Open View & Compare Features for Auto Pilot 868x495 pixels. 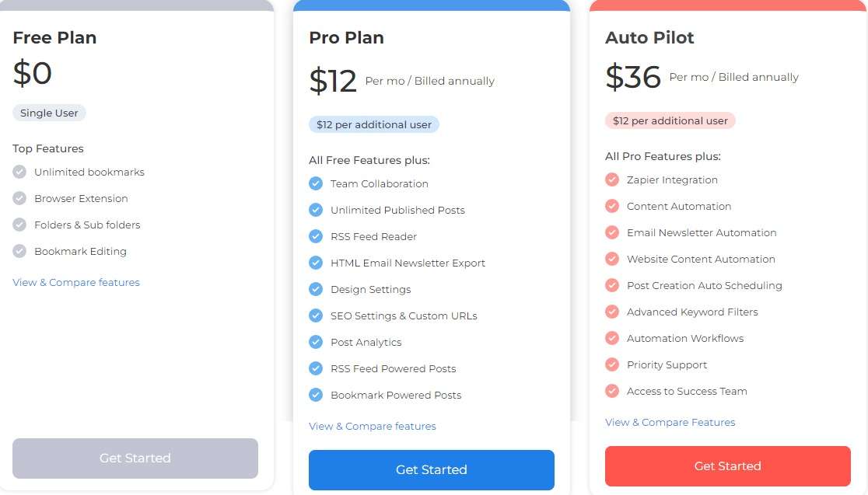pos(670,422)
